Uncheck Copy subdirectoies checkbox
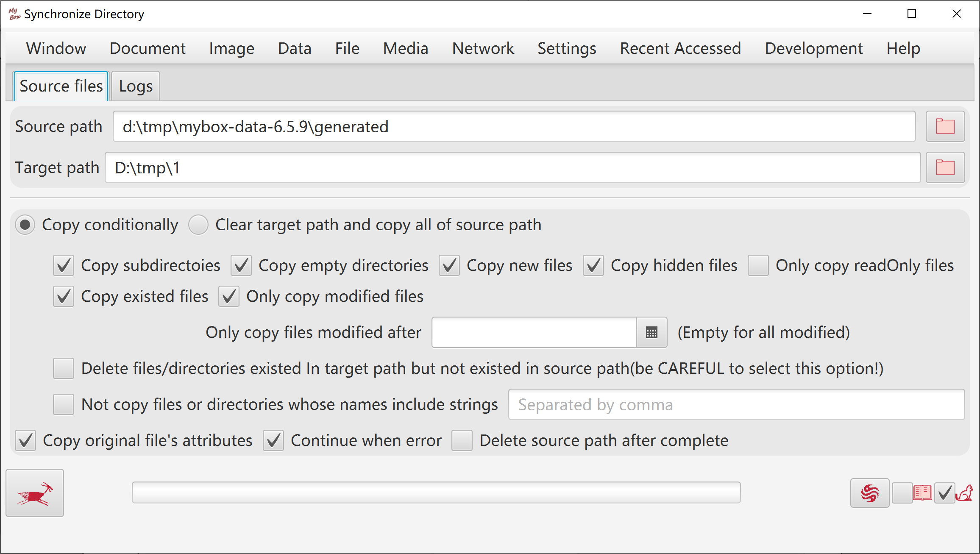This screenshot has height=554, width=980. (x=64, y=265)
